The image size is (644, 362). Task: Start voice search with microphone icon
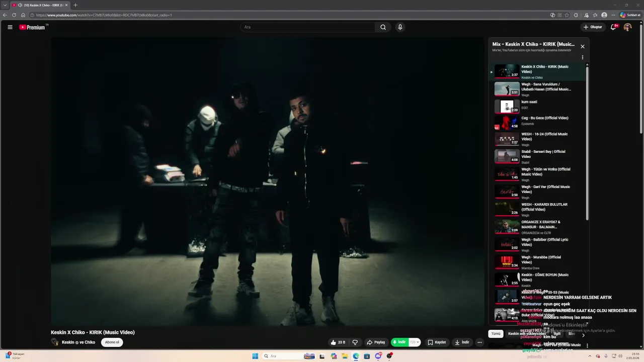[400, 27]
